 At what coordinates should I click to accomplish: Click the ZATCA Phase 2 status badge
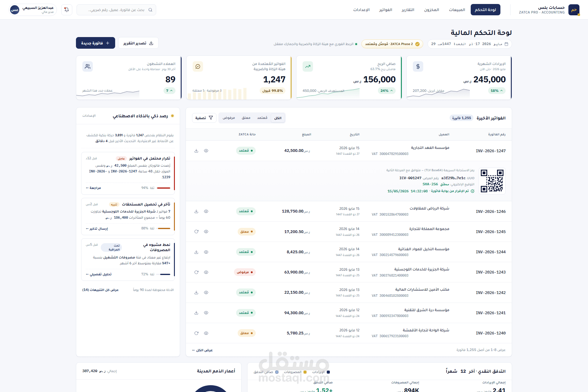pyautogui.click(x=392, y=44)
